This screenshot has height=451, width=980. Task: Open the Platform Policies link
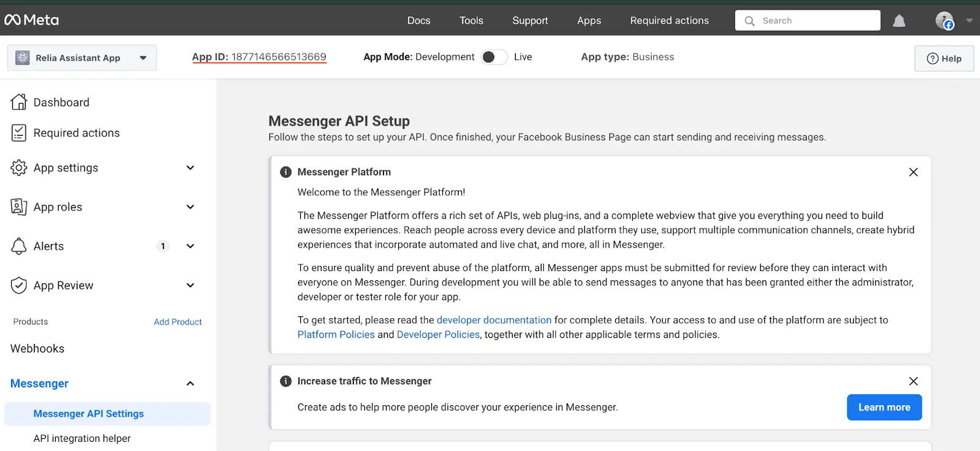tap(336, 335)
